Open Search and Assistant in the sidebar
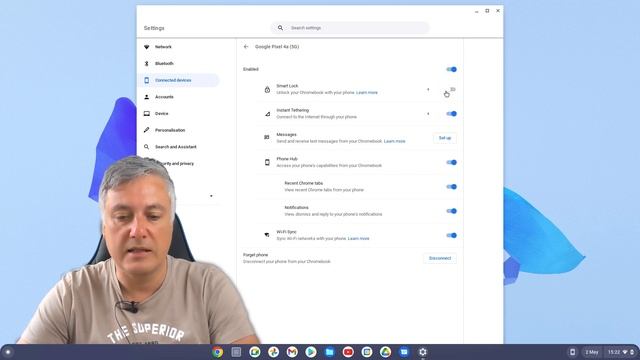This screenshot has width=640, height=360. point(178,147)
